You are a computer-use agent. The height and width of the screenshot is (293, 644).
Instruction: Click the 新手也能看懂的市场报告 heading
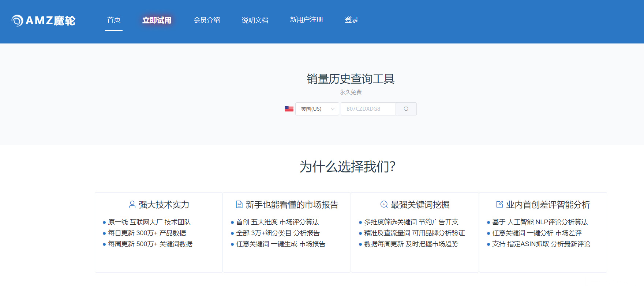(292, 205)
